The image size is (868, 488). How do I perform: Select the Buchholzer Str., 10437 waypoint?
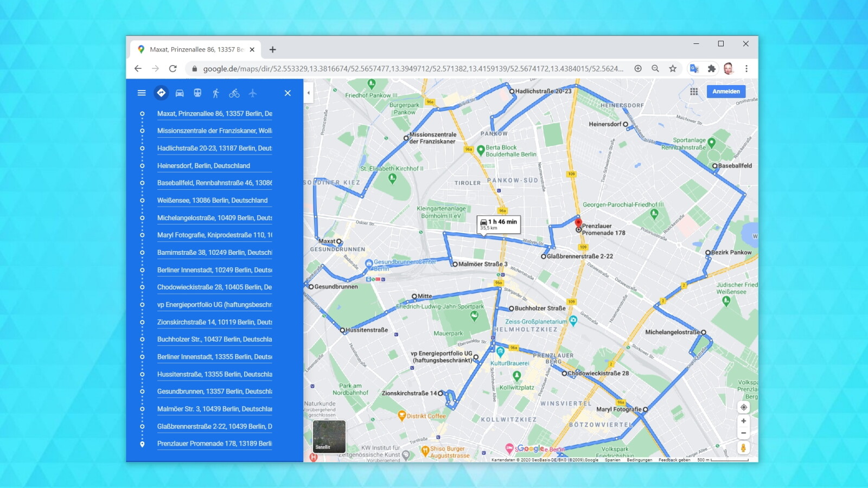[214, 339]
